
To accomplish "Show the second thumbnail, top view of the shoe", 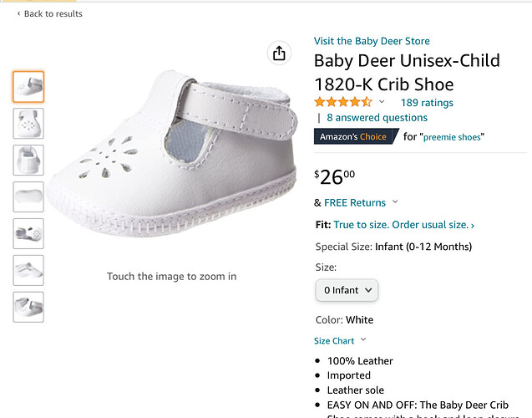I will tap(28, 123).
